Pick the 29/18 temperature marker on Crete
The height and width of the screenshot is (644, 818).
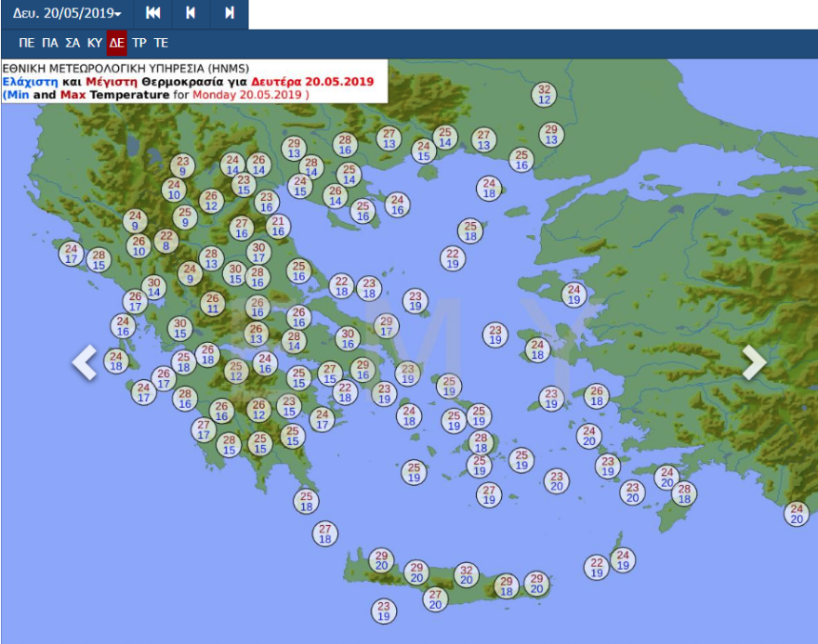click(506, 585)
